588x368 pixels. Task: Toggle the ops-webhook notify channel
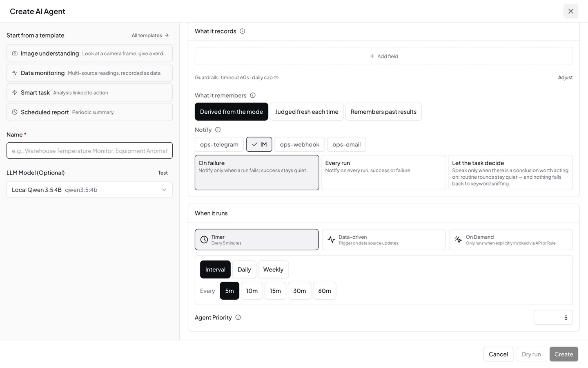[300, 144]
